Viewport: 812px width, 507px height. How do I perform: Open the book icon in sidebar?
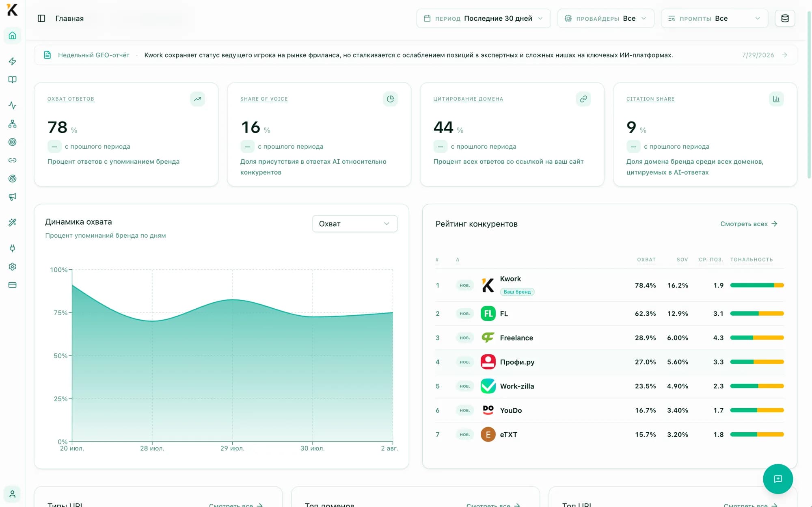pyautogui.click(x=12, y=80)
